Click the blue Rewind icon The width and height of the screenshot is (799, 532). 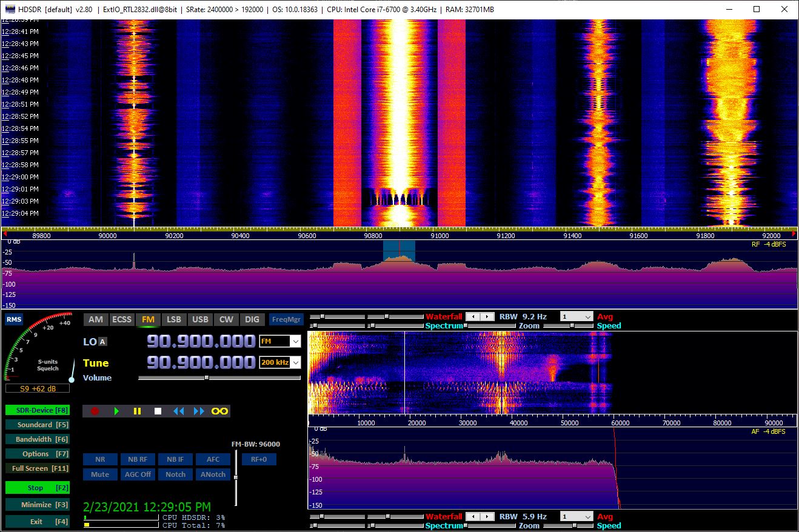pyautogui.click(x=178, y=411)
